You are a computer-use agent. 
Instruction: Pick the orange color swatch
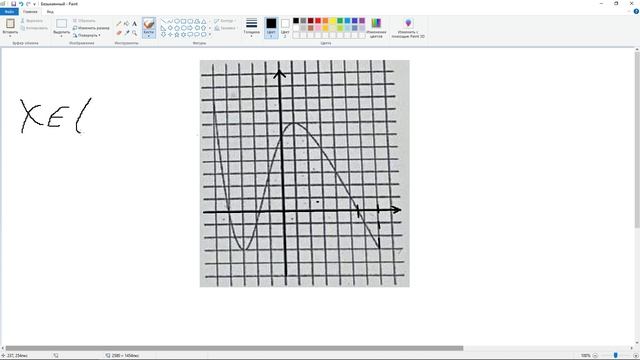325,20
